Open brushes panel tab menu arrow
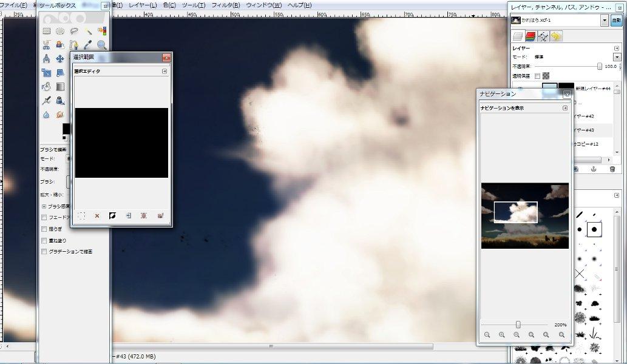Viewport: 627px width, 364px height. (617, 195)
